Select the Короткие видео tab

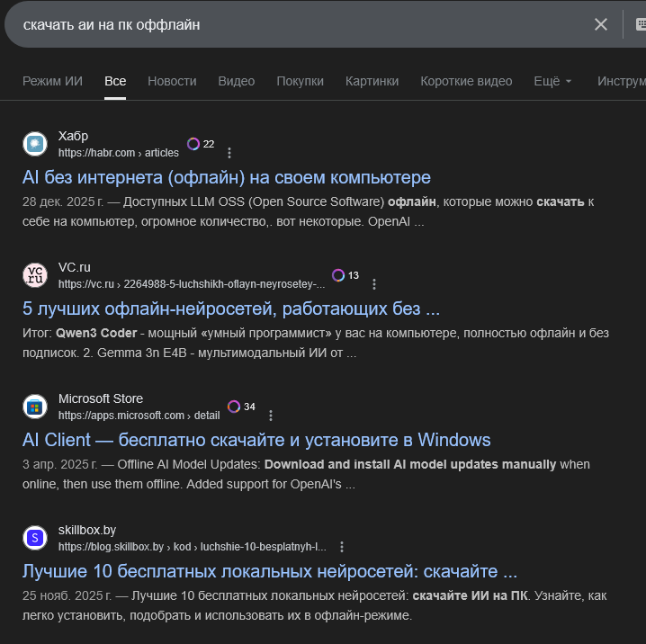pyautogui.click(x=466, y=81)
